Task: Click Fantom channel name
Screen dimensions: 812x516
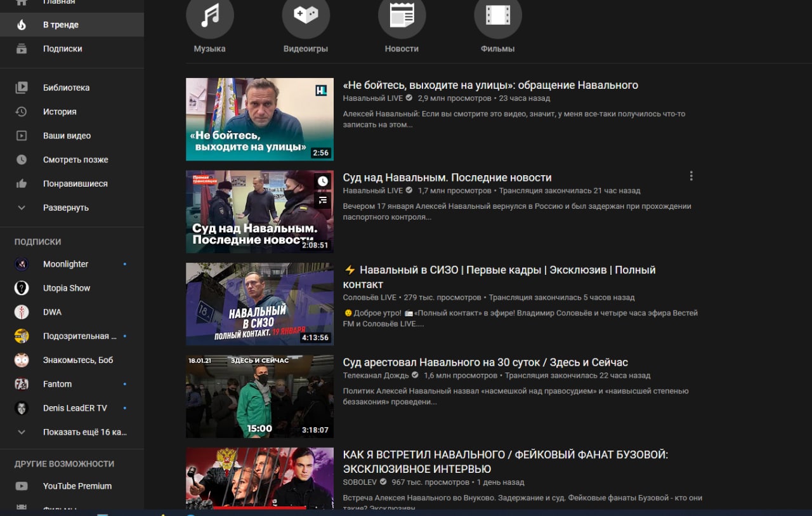Action: 57,385
